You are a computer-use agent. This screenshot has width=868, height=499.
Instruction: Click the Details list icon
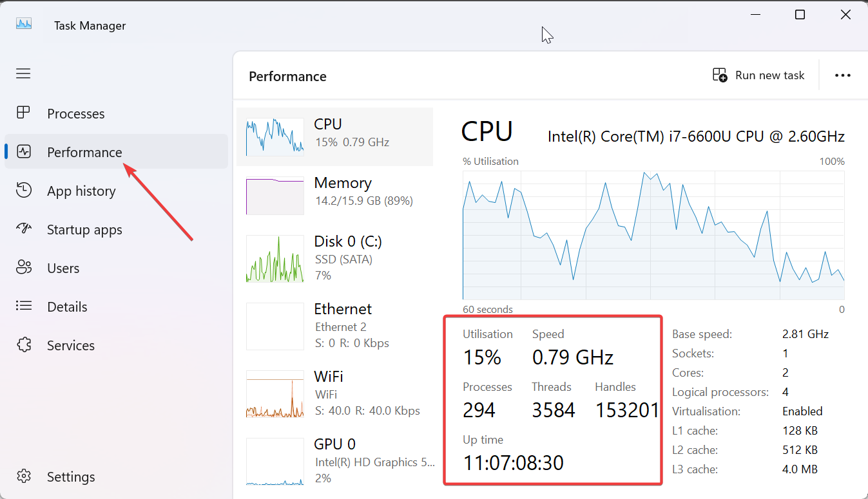[23, 306]
